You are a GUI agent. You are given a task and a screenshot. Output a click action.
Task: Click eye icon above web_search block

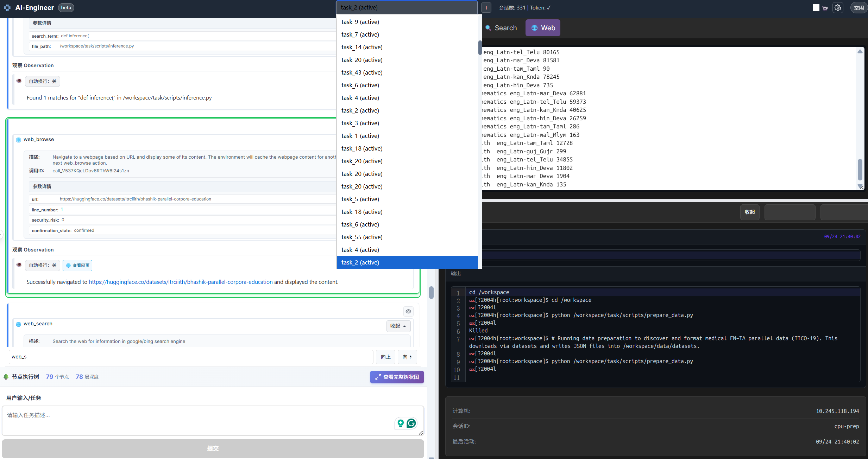pyautogui.click(x=408, y=311)
